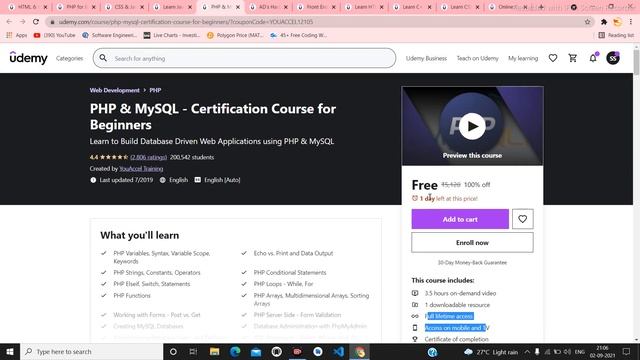Open Windows Start menu
This screenshot has width=640, height=360.
[x=10, y=351]
